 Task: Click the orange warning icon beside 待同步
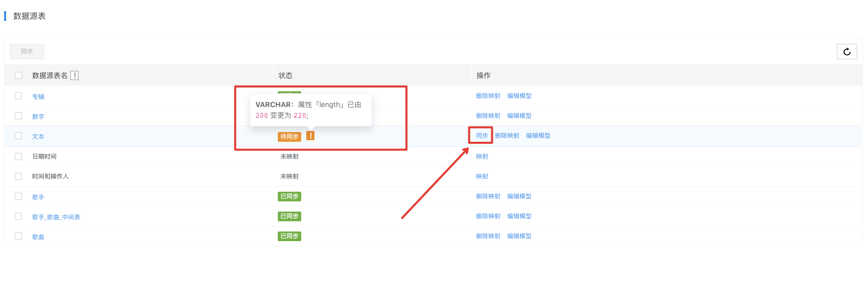tap(310, 136)
